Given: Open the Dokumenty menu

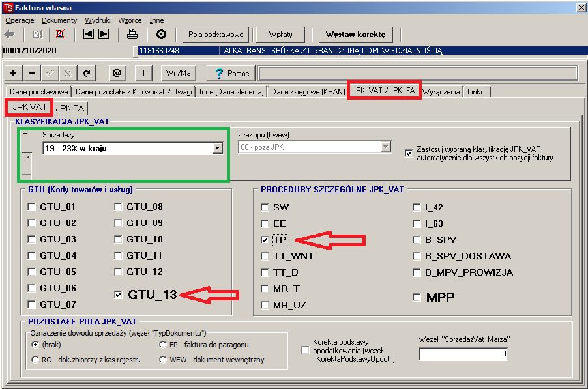Looking at the screenshot, I should (x=59, y=20).
